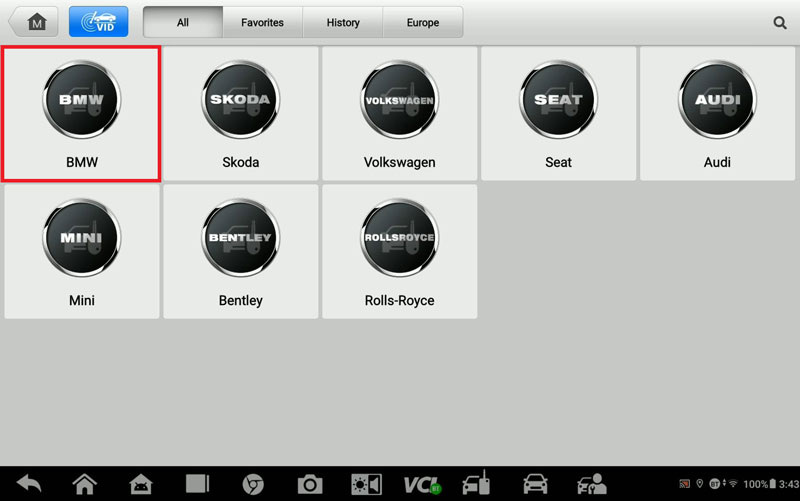The height and width of the screenshot is (501, 800).
Task: Start VID vehicle auto-detect scan
Action: 98,22
